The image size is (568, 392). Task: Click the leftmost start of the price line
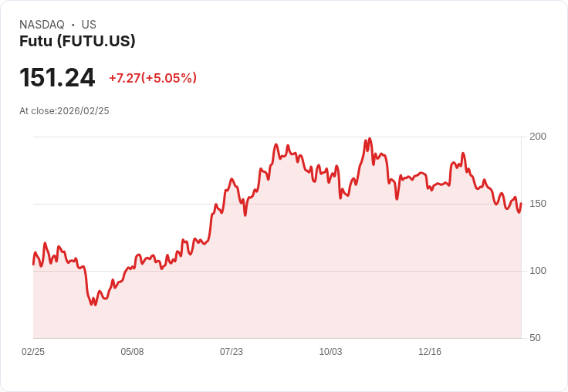[33, 264]
